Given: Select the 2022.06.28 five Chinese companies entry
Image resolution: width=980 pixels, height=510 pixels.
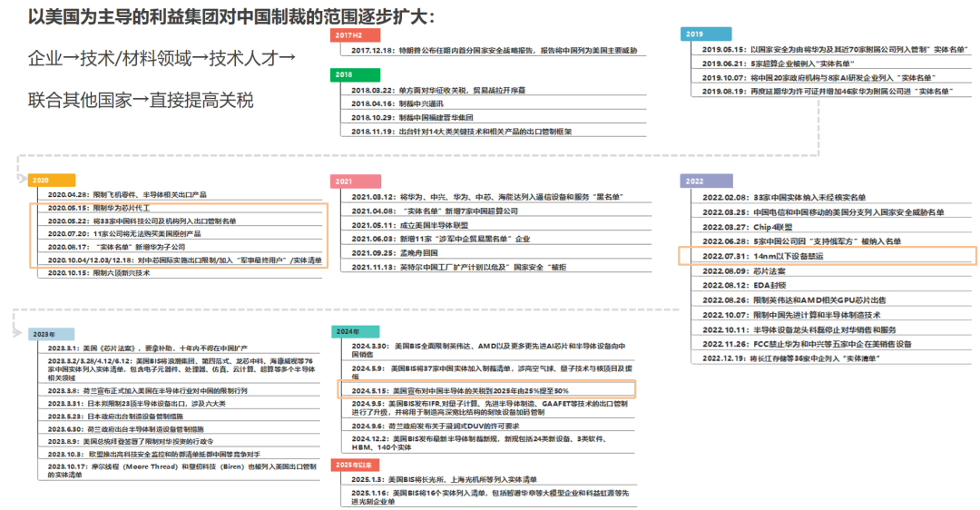Looking at the screenshot, I should click(801, 241).
